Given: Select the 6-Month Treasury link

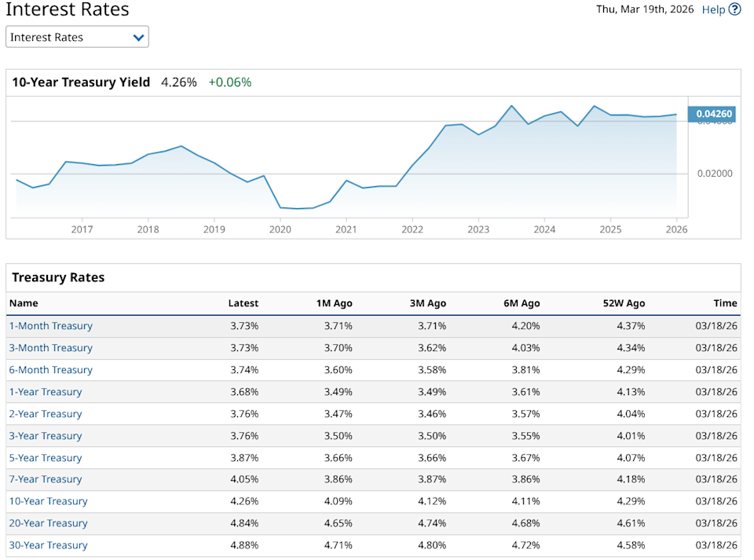Looking at the screenshot, I should pos(50,370).
